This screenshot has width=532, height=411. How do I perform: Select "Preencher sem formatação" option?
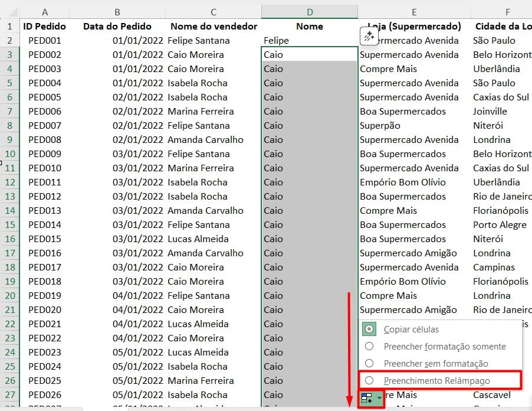369,364
